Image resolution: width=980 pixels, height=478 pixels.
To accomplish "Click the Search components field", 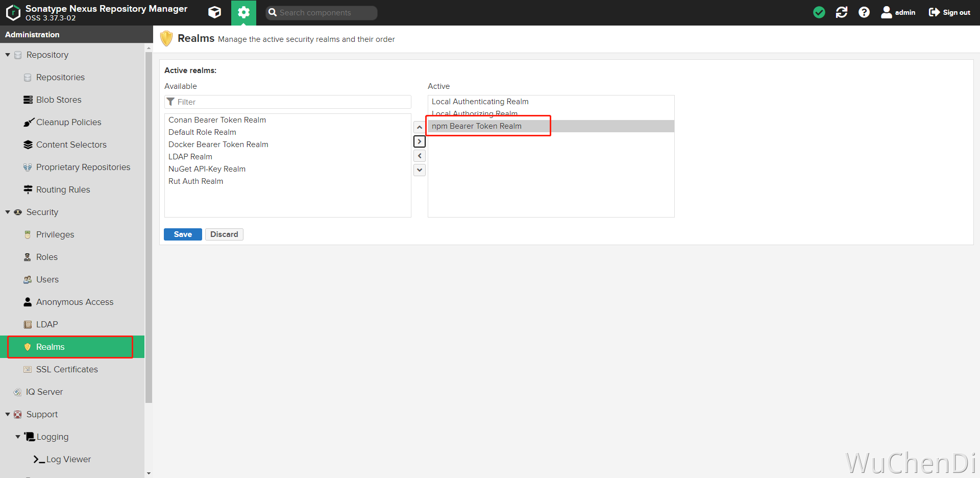I will point(322,13).
